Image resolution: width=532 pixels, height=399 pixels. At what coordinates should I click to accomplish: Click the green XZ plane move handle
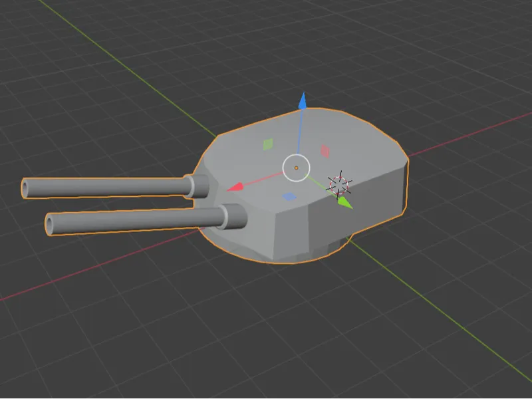coord(268,144)
